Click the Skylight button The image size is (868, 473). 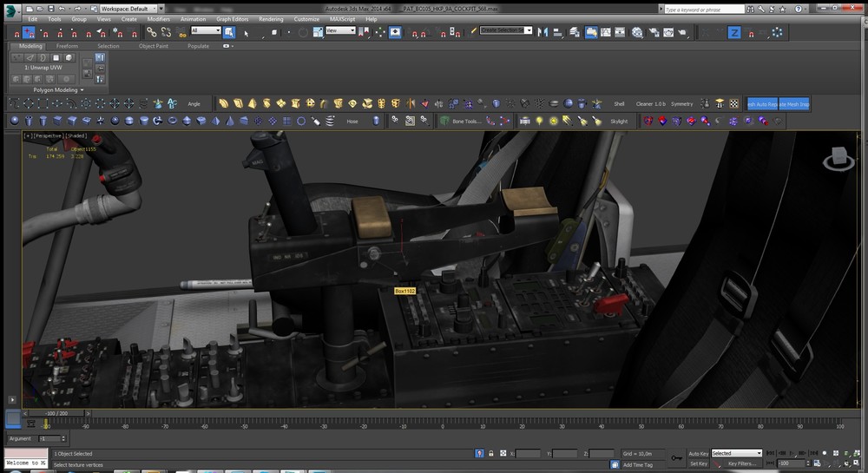pyautogui.click(x=619, y=122)
